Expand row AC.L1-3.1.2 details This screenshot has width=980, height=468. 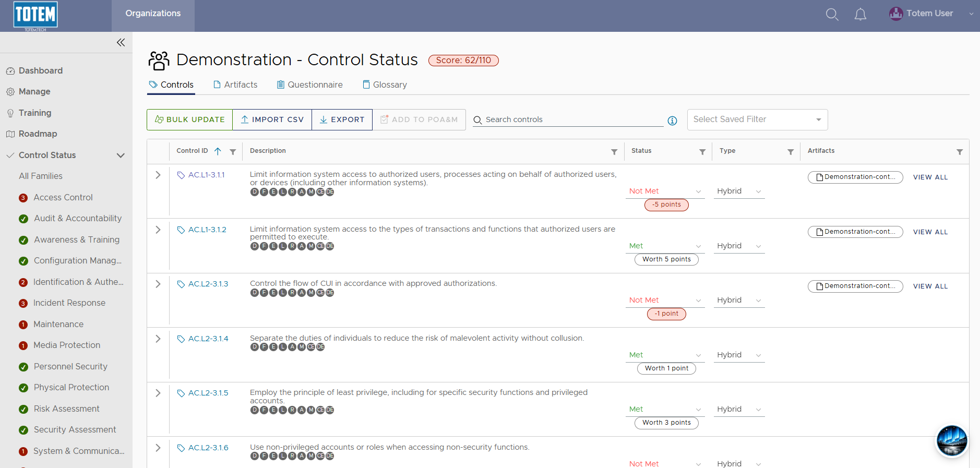[158, 230]
